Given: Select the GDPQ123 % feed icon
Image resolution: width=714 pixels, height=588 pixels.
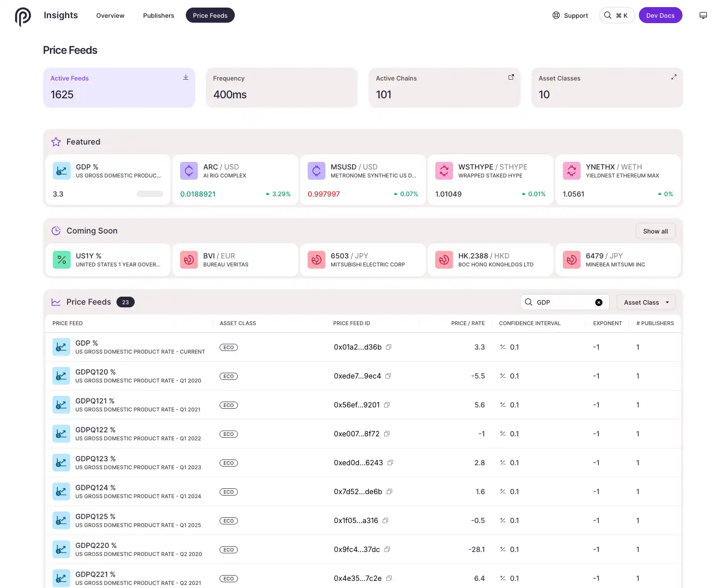Looking at the screenshot, I should pos(61,463).
